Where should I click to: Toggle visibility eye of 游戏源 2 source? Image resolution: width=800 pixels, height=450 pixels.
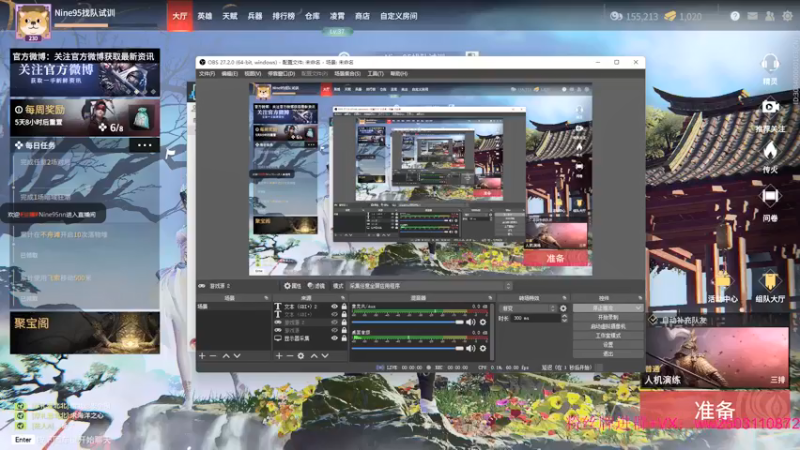pos(334,322)
